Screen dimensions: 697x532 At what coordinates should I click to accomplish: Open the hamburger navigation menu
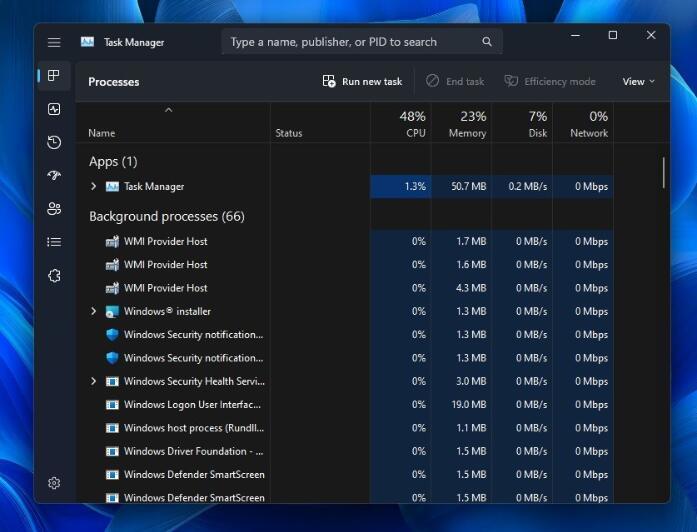coord(54,42)
